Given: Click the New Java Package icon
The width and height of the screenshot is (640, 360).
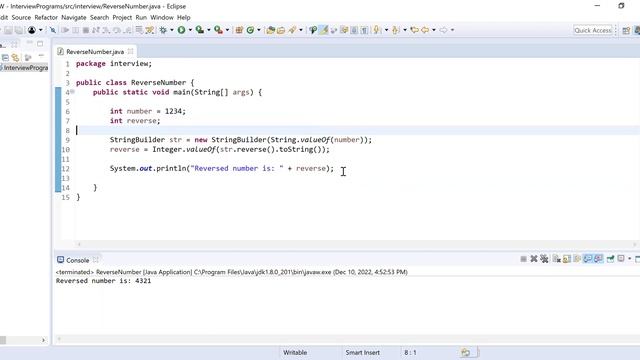Looking at the screenshot, I should (x=239, y=30).
